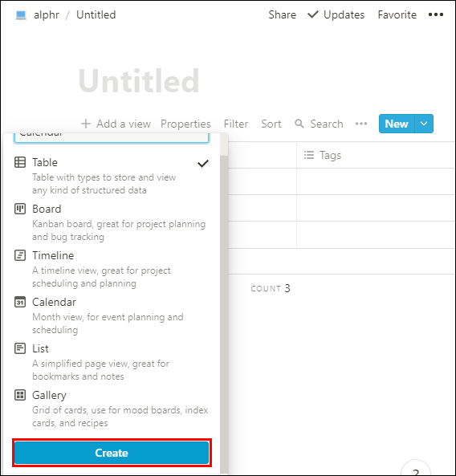This screenshot has width=456, height=476.
Task: Click the Timeline view icon
Action: [x=20, y=255]
